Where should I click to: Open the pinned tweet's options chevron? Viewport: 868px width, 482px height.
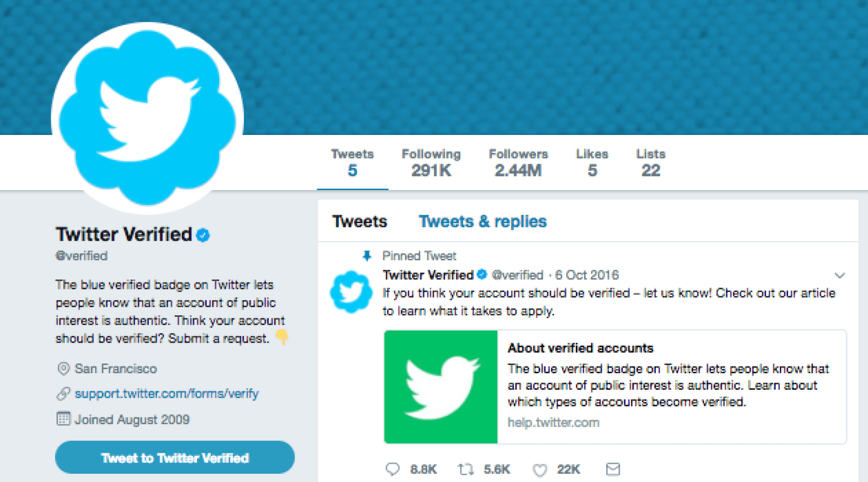click(x=841, y=275)
